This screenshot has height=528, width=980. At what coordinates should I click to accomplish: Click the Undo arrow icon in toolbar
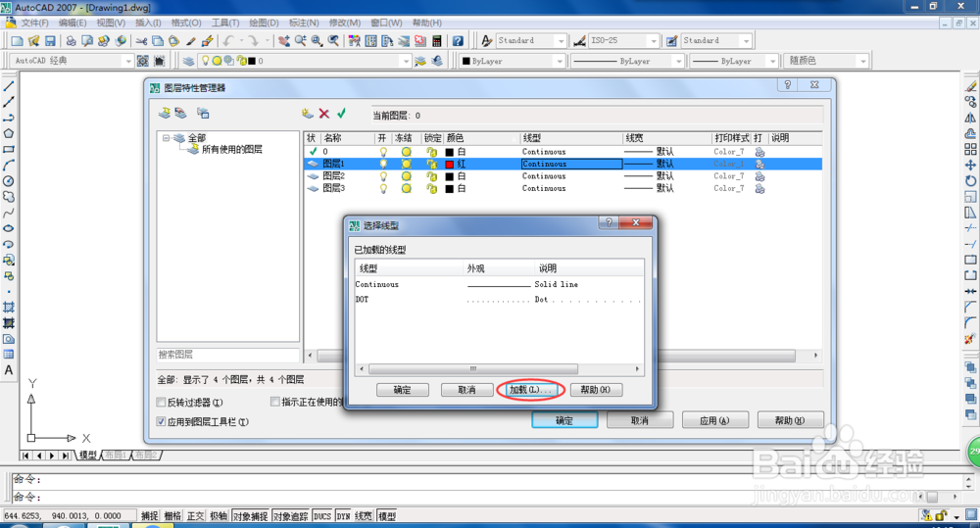click(x=228, y=40)
